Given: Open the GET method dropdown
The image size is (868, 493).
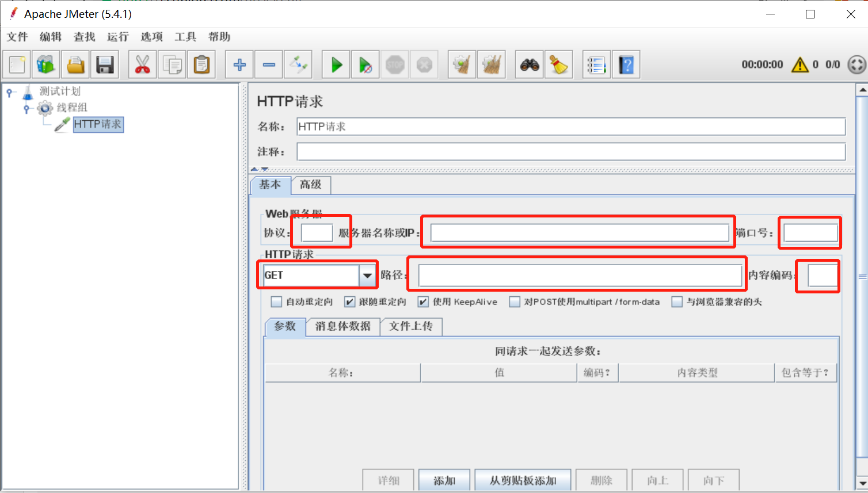Looking at the screenshot, I should 367,275.
